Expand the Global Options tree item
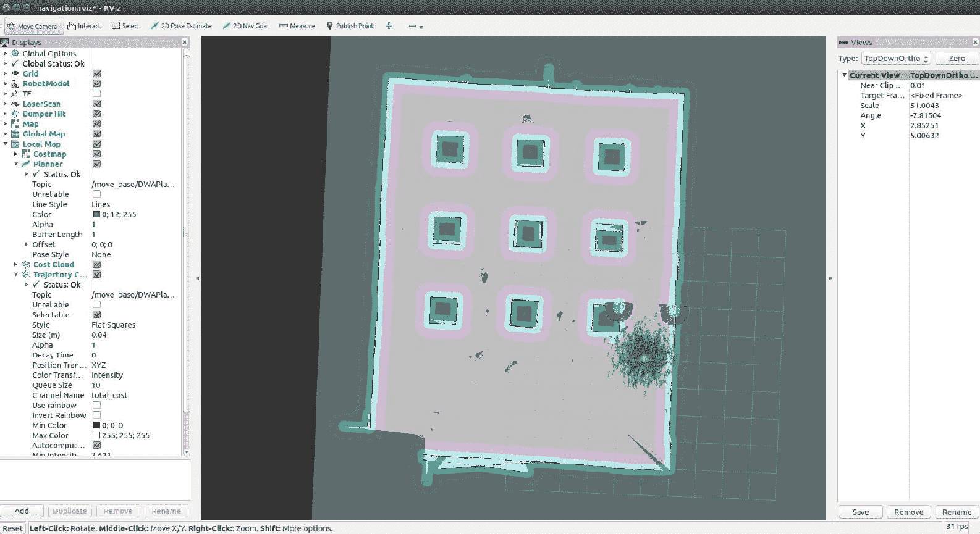The width and height of the screenshot is (980, 534). [x=5, y=54]
